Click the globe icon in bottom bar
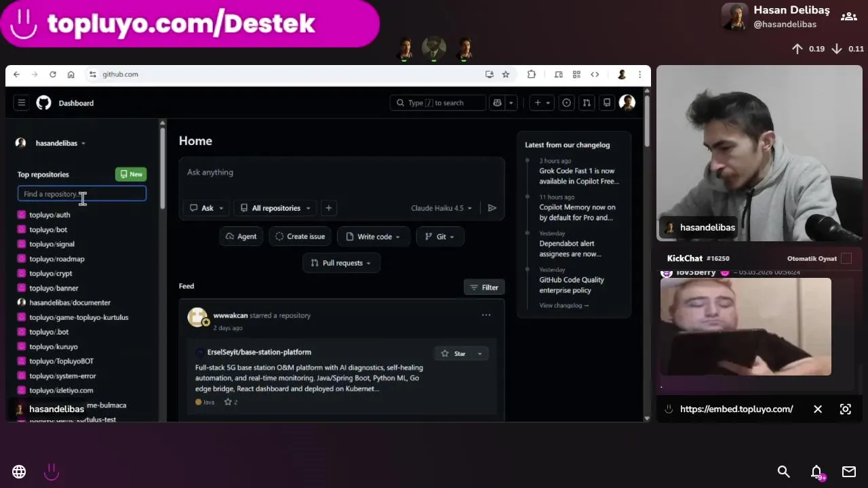This screenshot has height=488, width=868. pos(19,472)
